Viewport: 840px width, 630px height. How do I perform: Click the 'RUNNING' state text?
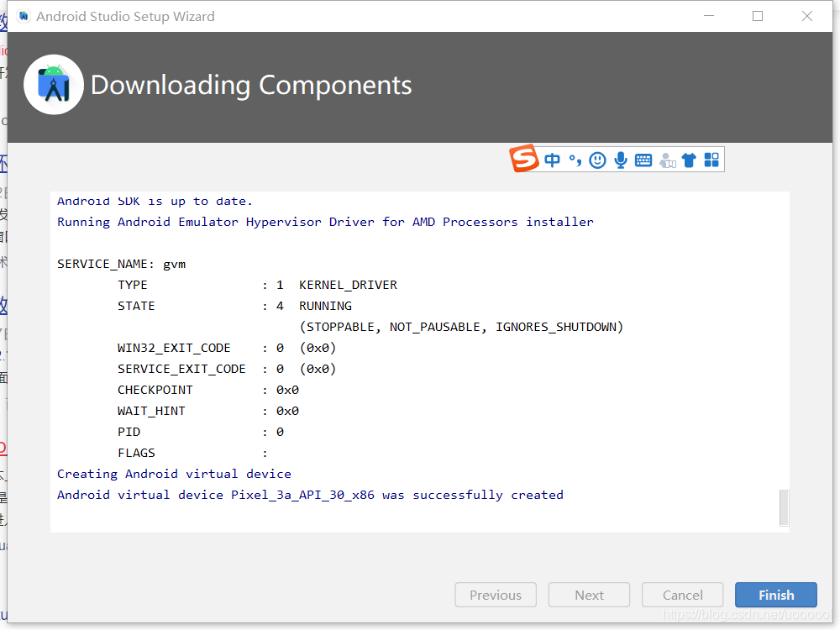[325, 306]
